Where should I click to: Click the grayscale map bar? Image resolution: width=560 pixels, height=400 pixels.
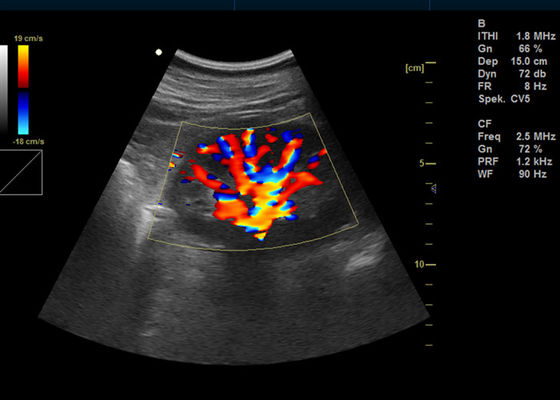tap(3, 89)
